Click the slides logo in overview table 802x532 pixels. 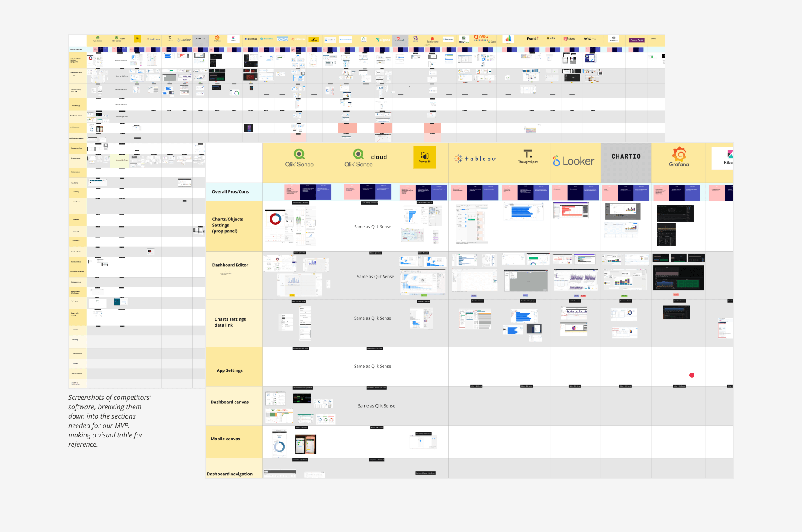pos(569,39)
